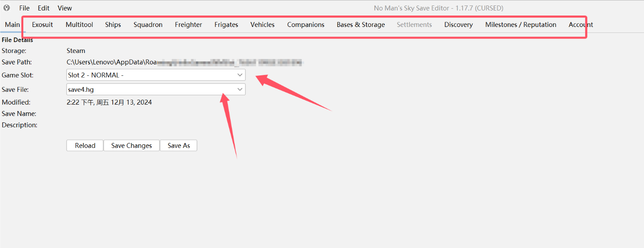Click the Modified label
Image resolution: width=644 pixels, height=248 pixels.
16,102
